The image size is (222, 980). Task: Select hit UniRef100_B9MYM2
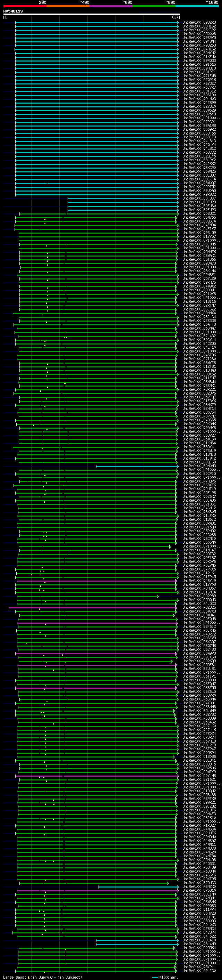pos(199,53)
